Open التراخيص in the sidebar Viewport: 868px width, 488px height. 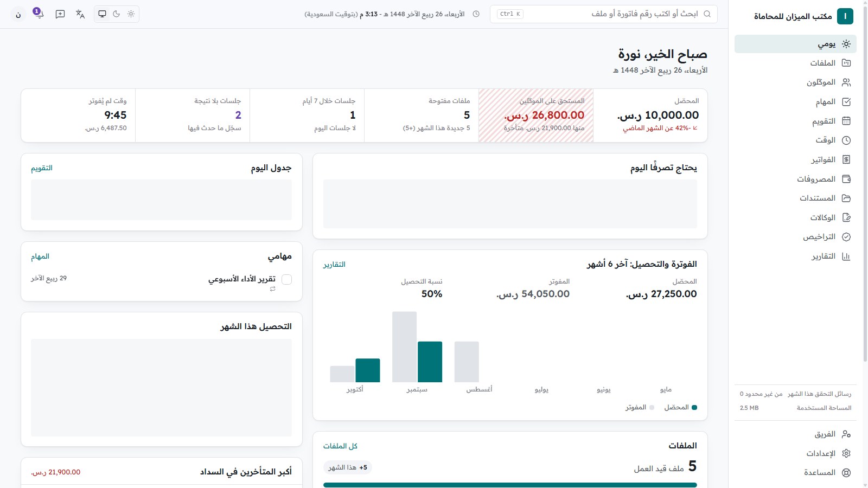[x=795, y=237]
